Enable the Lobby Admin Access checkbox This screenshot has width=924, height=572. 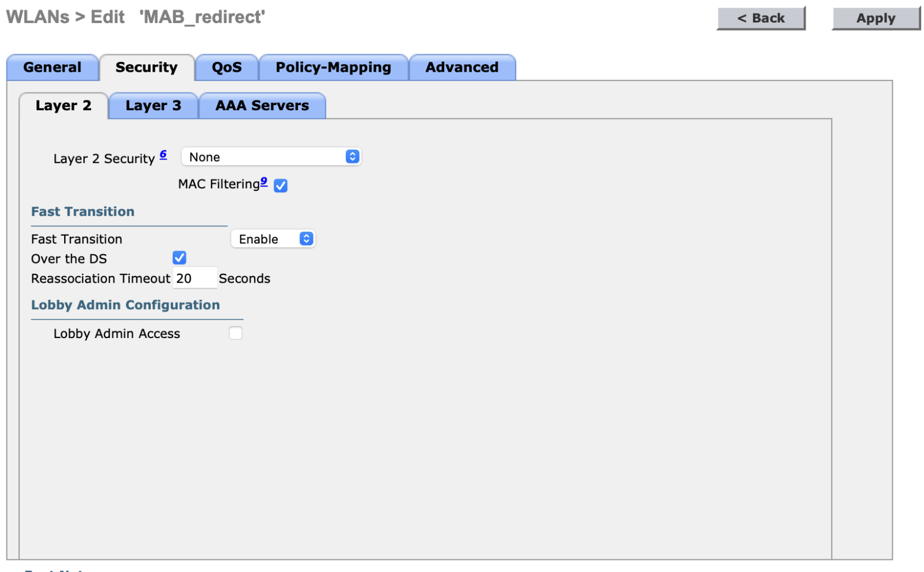236,333
